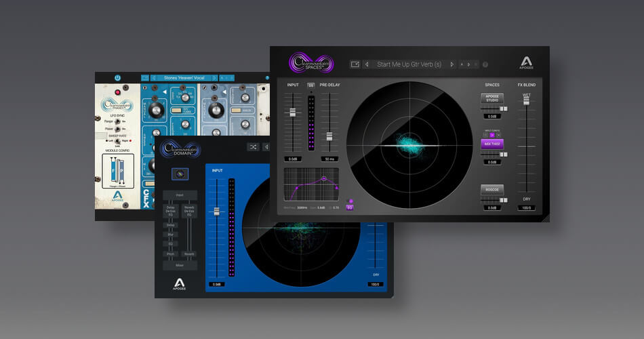
Task: Click the blue help dot in Phases header
Action: (267, 78)
